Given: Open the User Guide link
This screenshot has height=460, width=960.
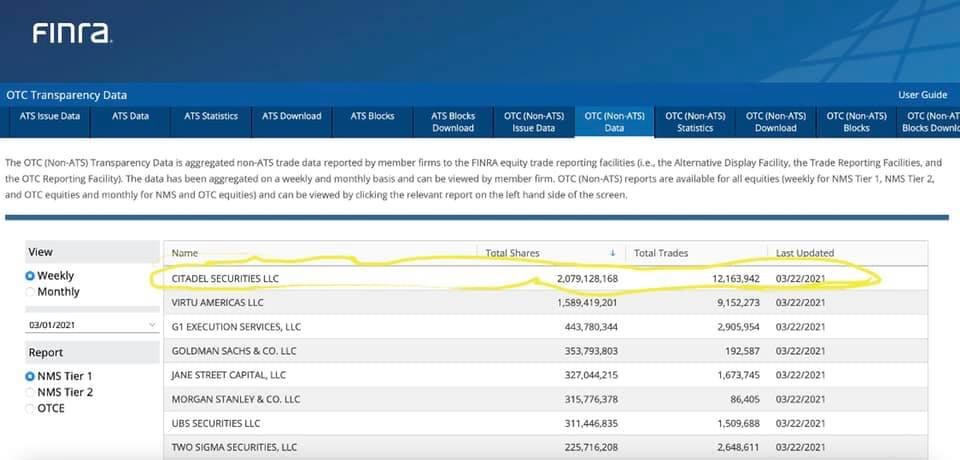Looking at the screenshot, I should pos(922,95).
